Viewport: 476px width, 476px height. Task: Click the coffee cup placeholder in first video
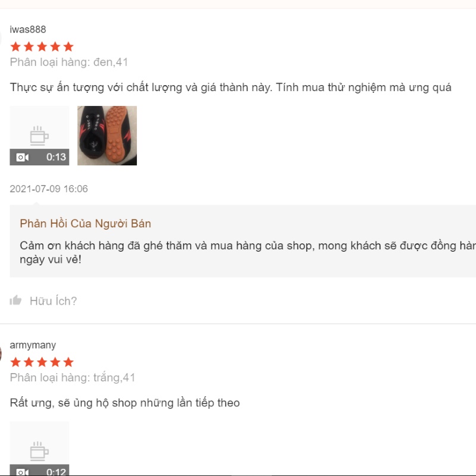coord(39,136)
